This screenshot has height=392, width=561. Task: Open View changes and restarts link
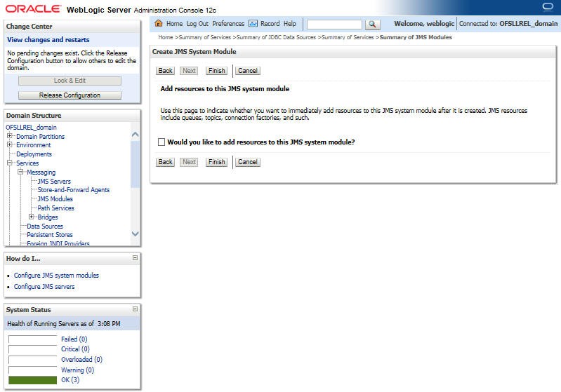[48, 40]
